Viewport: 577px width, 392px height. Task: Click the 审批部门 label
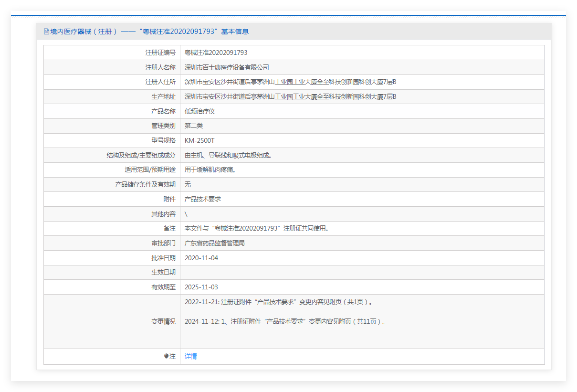pos(164,243)
